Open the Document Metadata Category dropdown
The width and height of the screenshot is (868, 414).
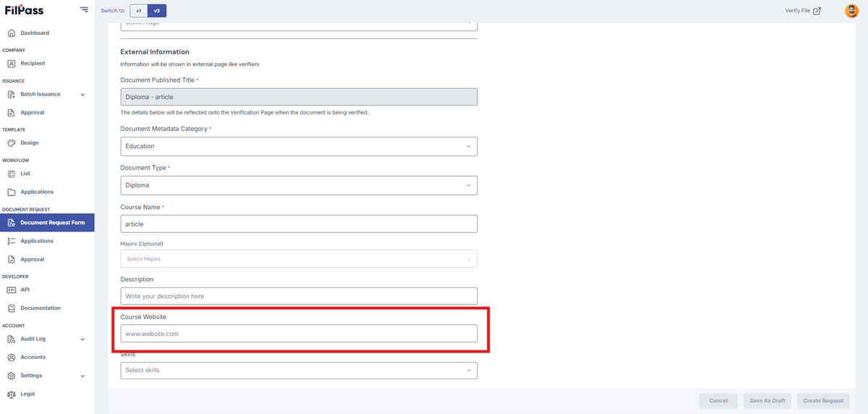click(x=299, y=146)
